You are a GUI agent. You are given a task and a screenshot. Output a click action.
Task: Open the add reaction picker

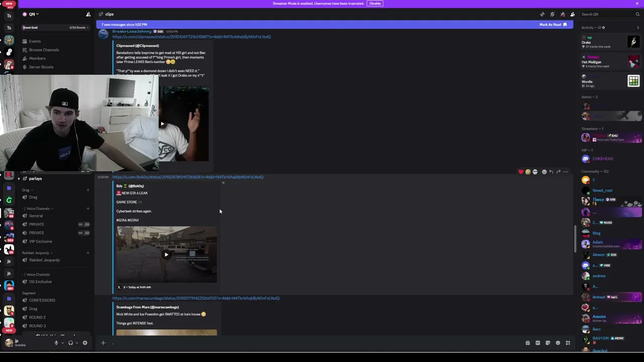tap(544, 172)
